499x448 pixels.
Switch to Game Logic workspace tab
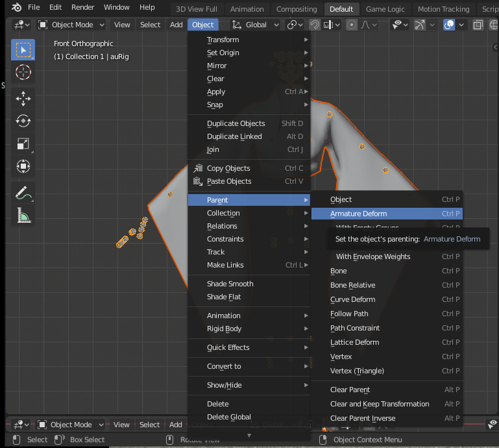[x=385, y=9]
